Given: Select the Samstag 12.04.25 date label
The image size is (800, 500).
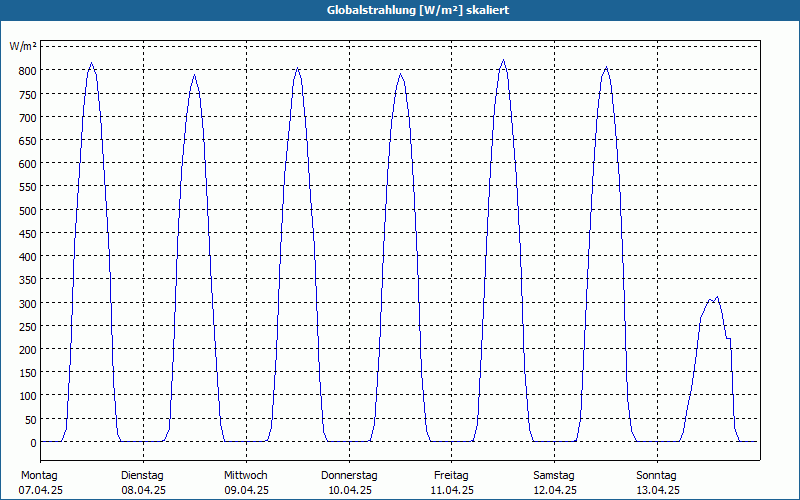Looking at the screenshot, I should pyautogui.click(x=554, y=483).
